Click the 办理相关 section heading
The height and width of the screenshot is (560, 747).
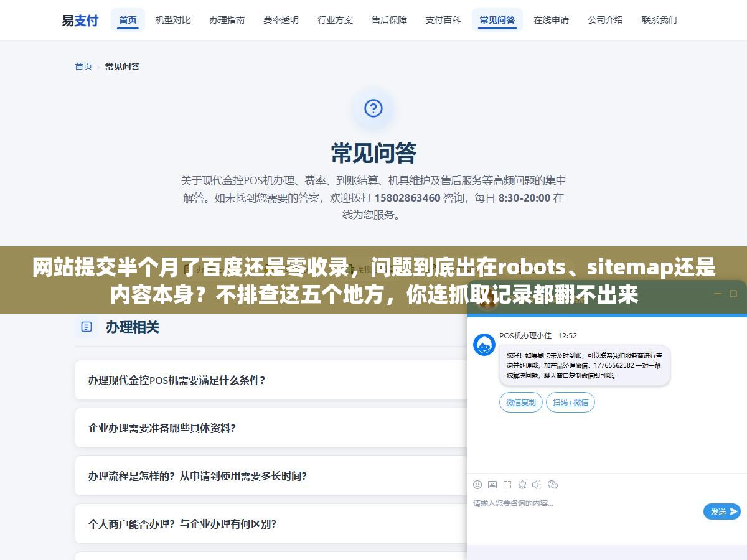[x=133, y=327]
